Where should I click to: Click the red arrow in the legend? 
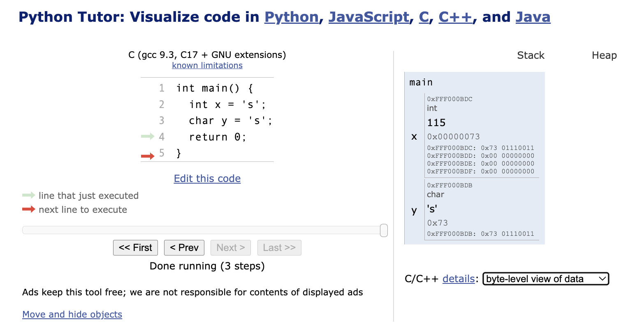coord(29,209)
